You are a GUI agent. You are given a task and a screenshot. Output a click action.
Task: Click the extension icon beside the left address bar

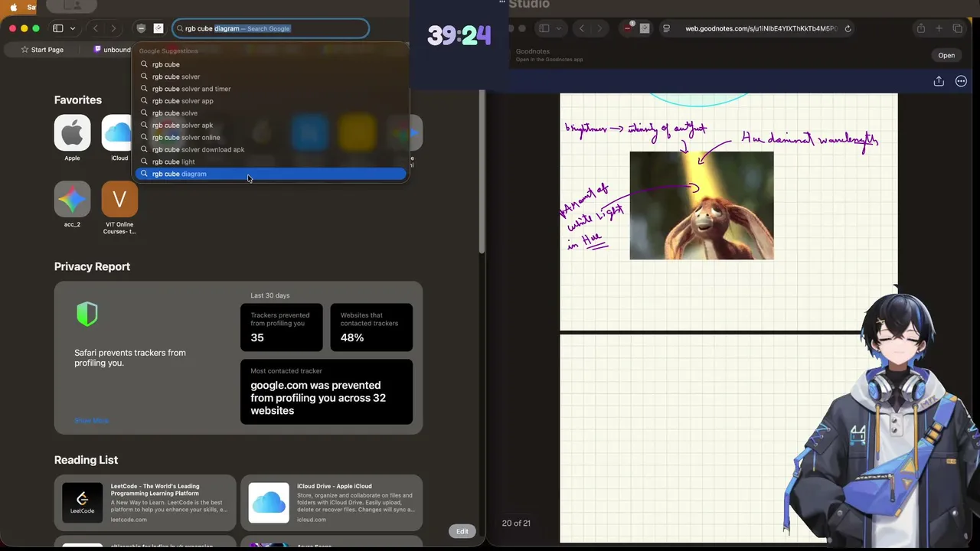click(158, 28)
